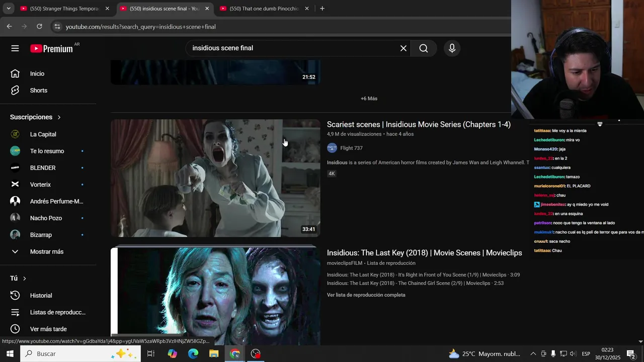The width and height of the screenshot is (644, 362).
Task: Play It's Right in Front of You Scene
Action: (423, 275)
